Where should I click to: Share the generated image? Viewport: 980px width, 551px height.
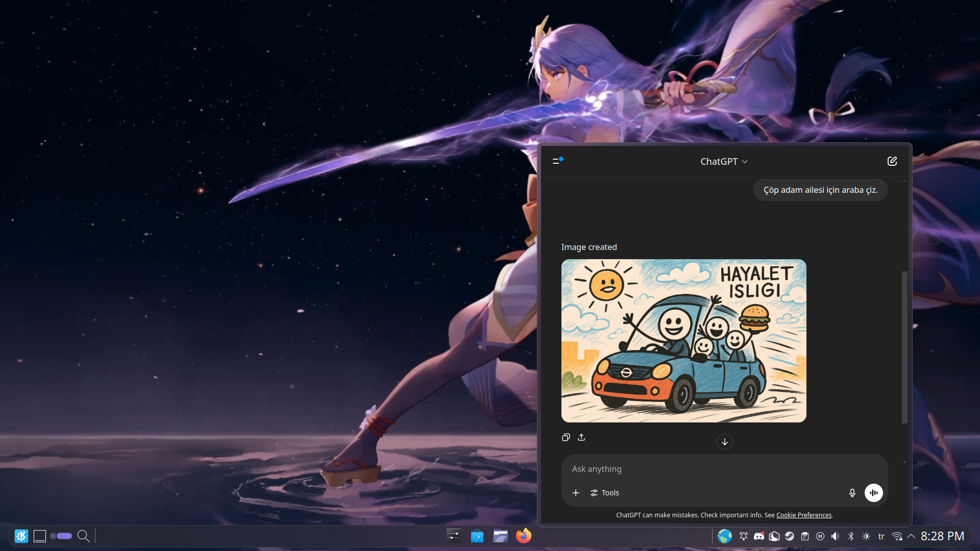pos(581,437)
